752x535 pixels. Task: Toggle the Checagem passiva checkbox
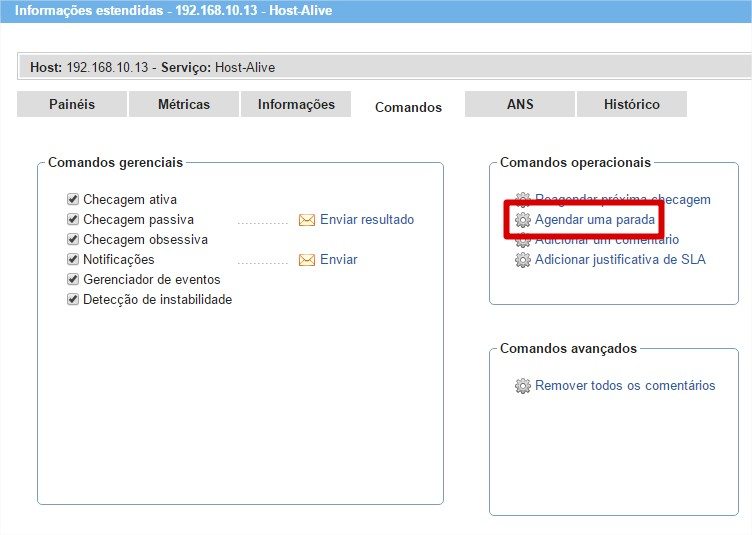(x=73, y=220)
